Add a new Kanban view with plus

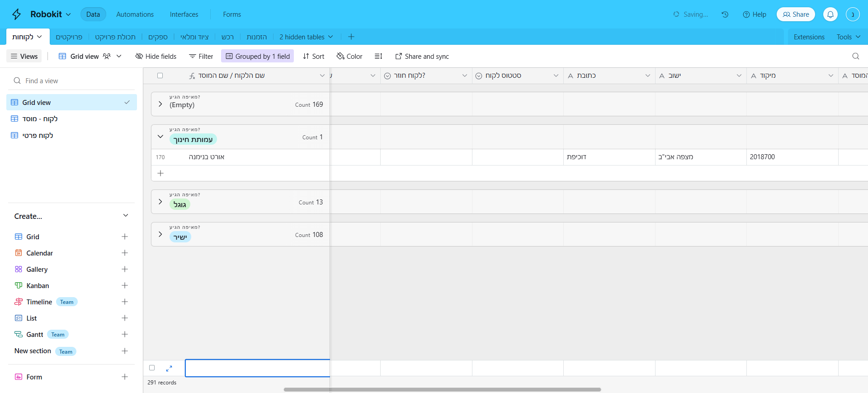[125, 285]
